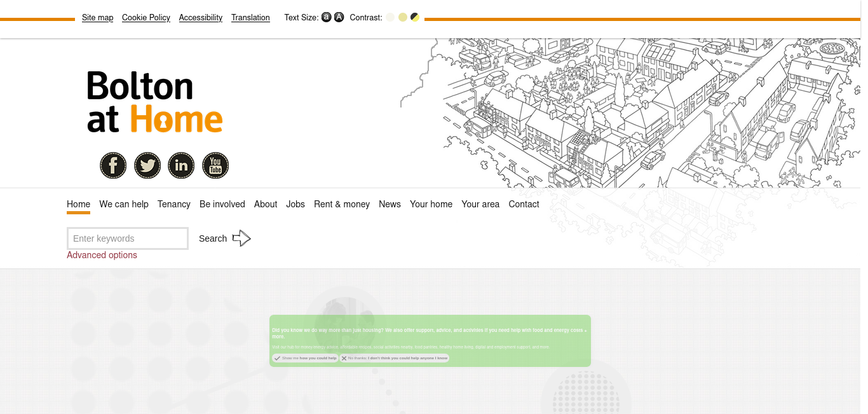Select the white contrast swatch
This screenshot has height=414, width=868.
pyautogui.click(x=390, y=17)
